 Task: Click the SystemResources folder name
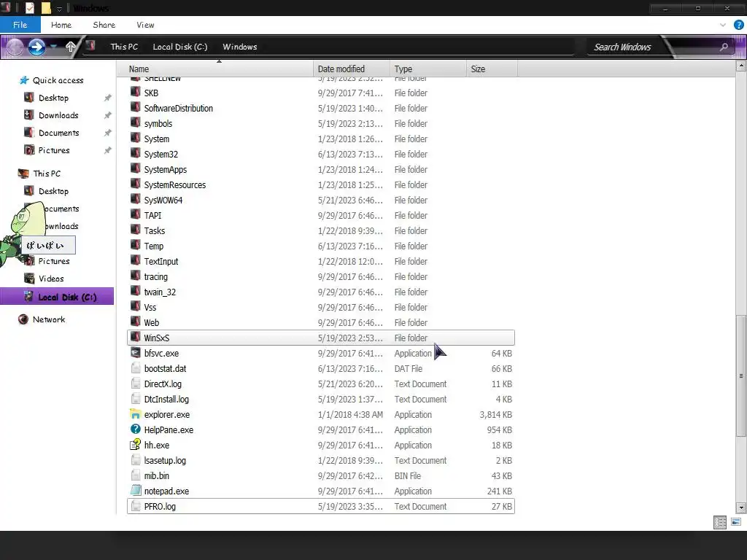point(175,184)
